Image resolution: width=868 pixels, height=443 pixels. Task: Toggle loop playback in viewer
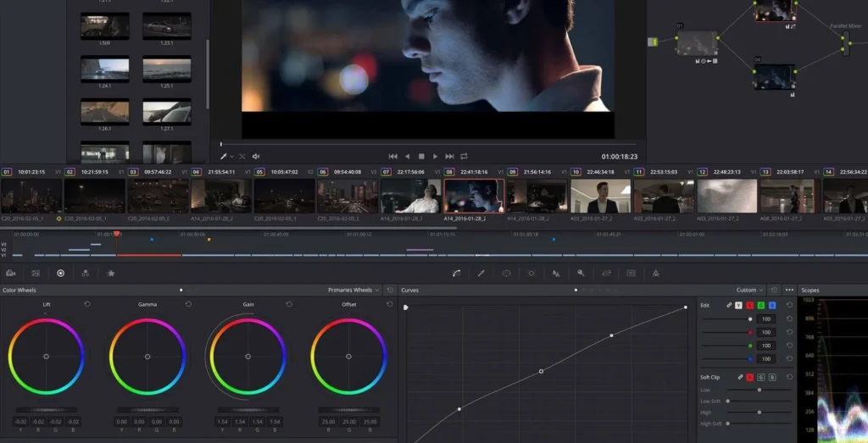[464, 157]
